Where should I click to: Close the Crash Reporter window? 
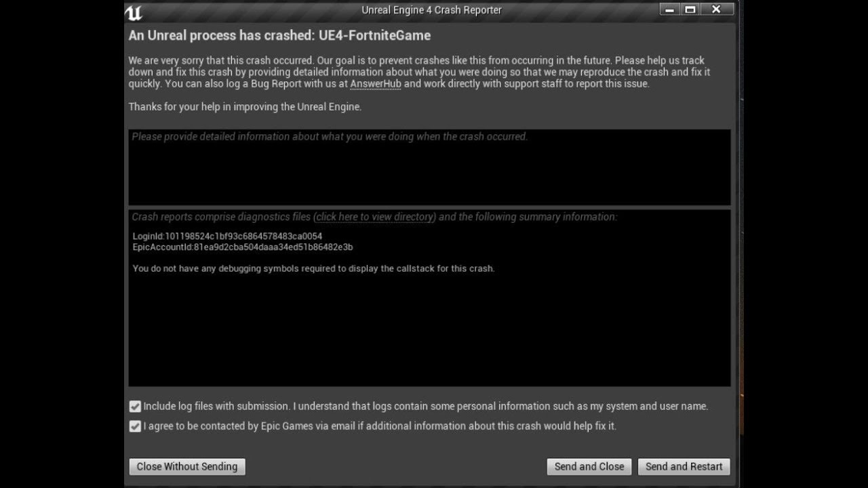tap(716, 9)
